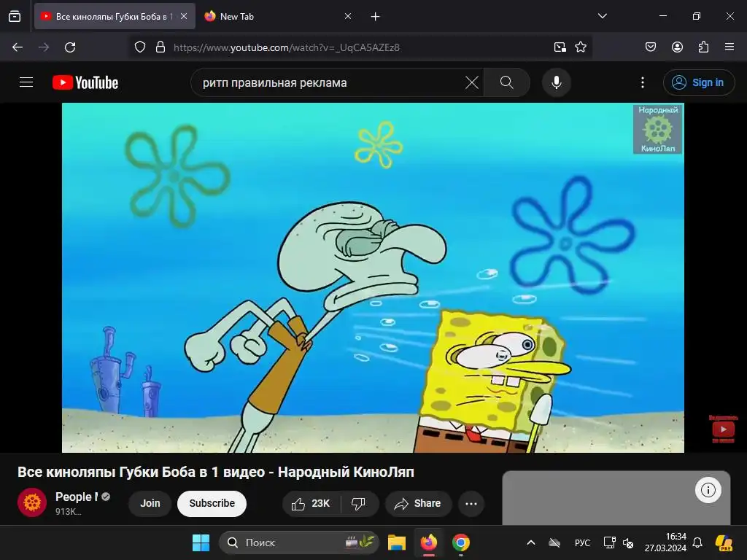This screenshot has height=560, width=747.
Task: Go back to the previous page
Action: click(x=18, y=47)
